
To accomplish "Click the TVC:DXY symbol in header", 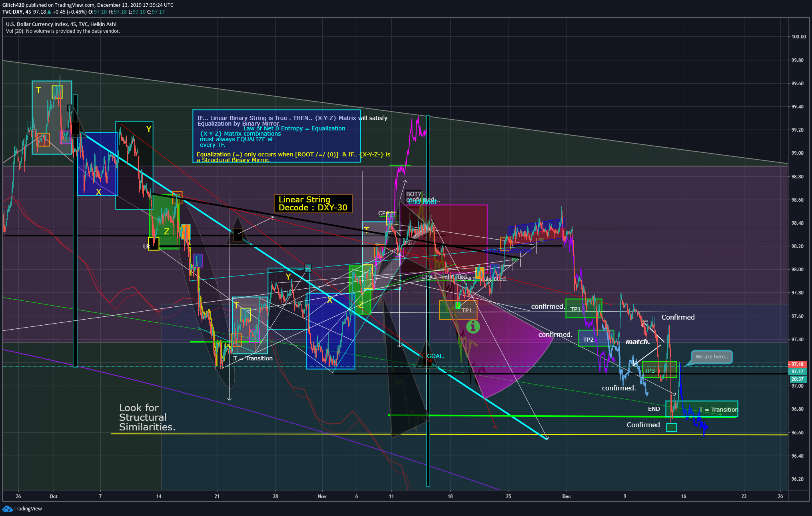I will [12, 12].
